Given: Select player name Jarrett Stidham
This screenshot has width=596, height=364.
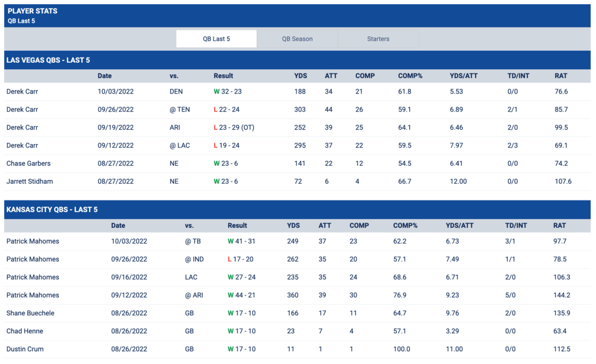Looking at the screenshot, I should (x=30, y=181).
